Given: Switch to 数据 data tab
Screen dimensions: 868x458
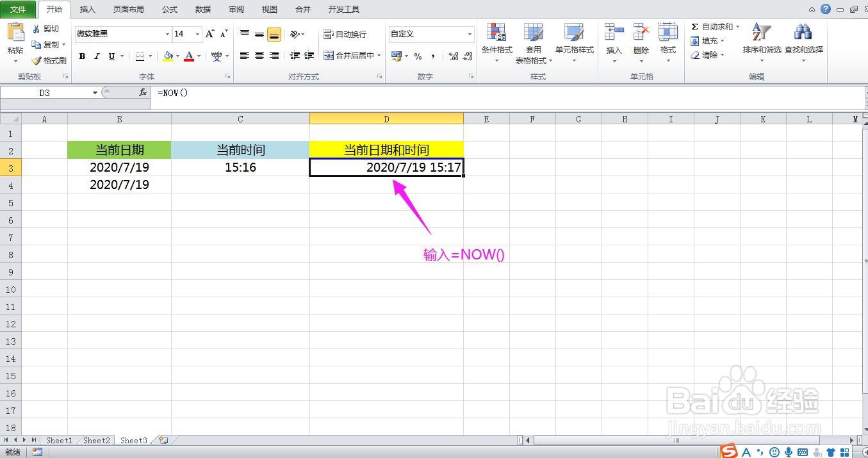Looking at the screenshot, I should pos(203,10).
